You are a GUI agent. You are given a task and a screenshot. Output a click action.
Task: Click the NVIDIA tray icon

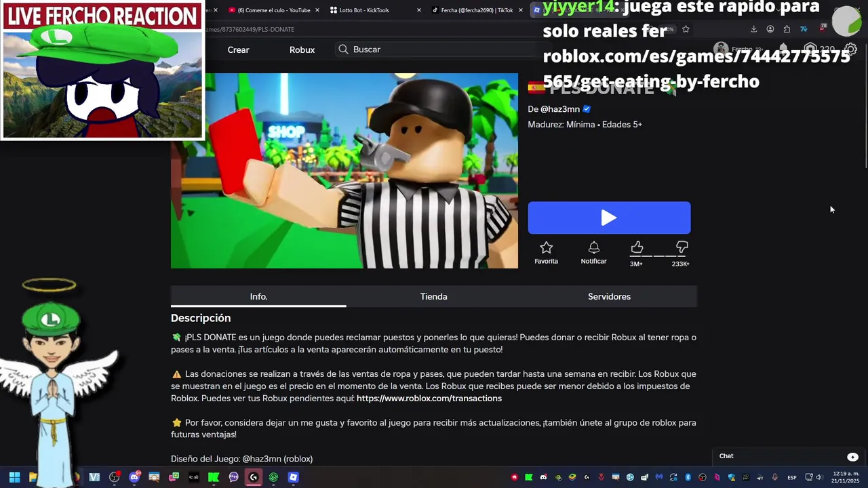click(x=558, y=477)
